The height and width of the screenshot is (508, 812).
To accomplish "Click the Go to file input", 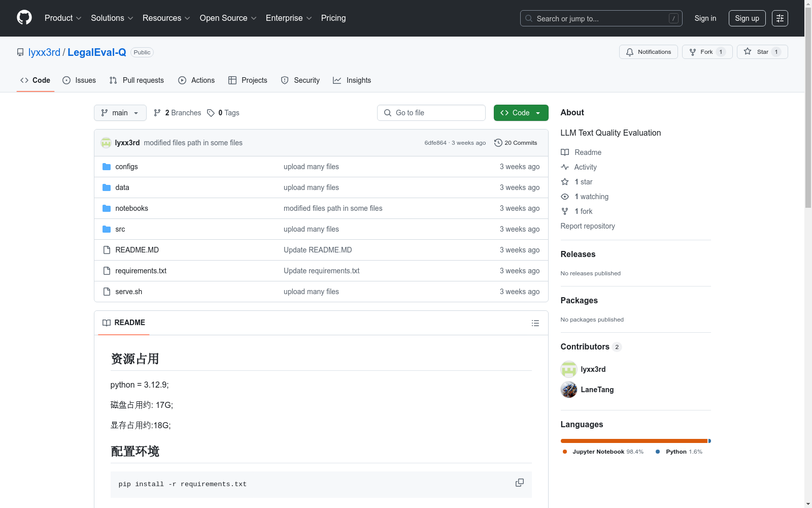I will point(431,113).
